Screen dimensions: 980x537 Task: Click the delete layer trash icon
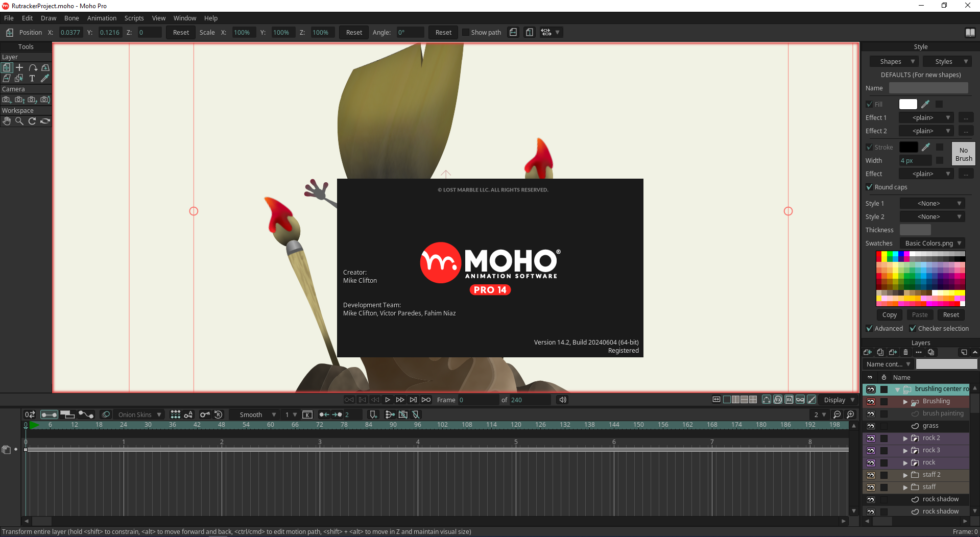(x=905, y=352)
